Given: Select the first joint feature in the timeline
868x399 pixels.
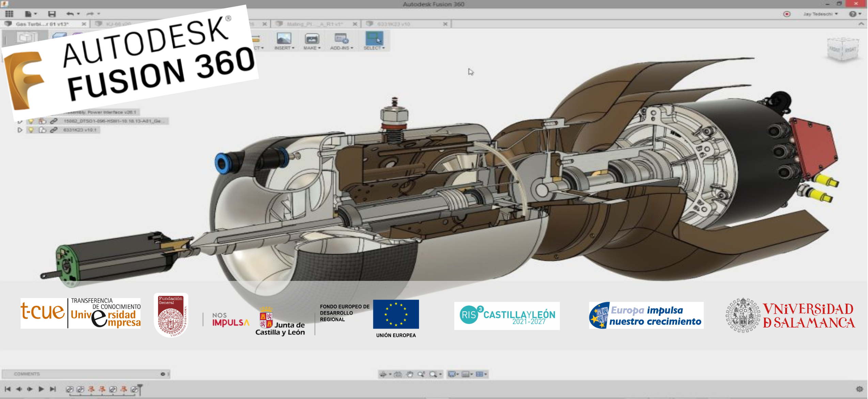Looking at the screenshot, I should [69, 389].
